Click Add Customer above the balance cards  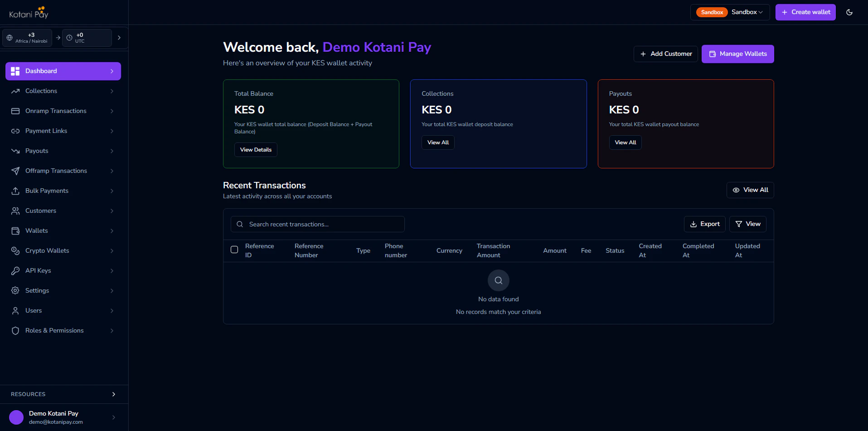(665, 54)
